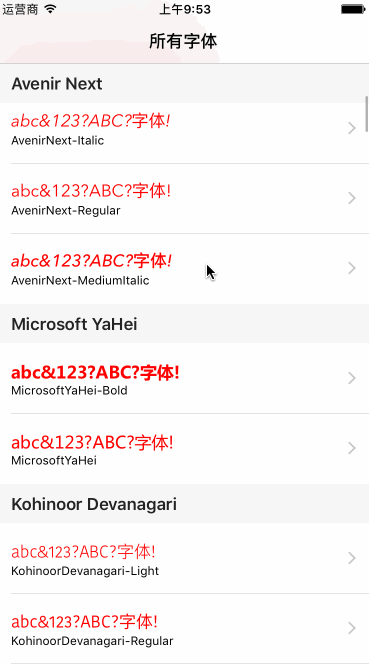Select the KohinoorDevanagari-Regular font name label
369x665 pixels.
click(92, 640)
